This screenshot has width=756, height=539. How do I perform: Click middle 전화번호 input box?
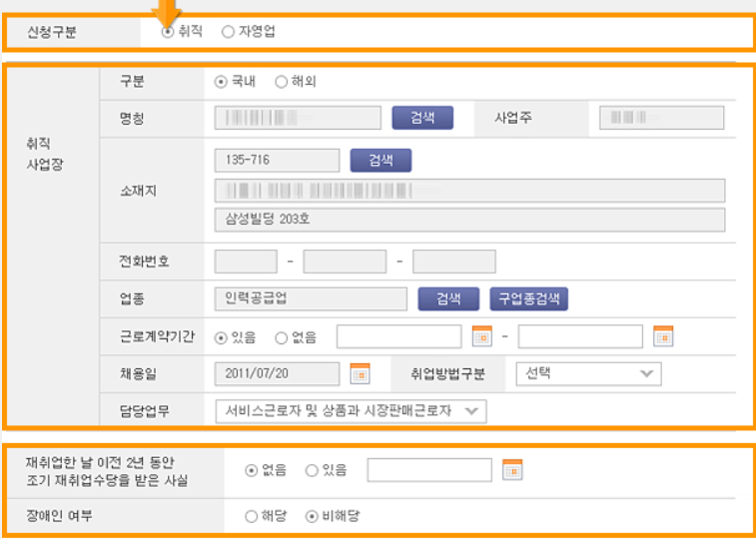coord(345,262)
